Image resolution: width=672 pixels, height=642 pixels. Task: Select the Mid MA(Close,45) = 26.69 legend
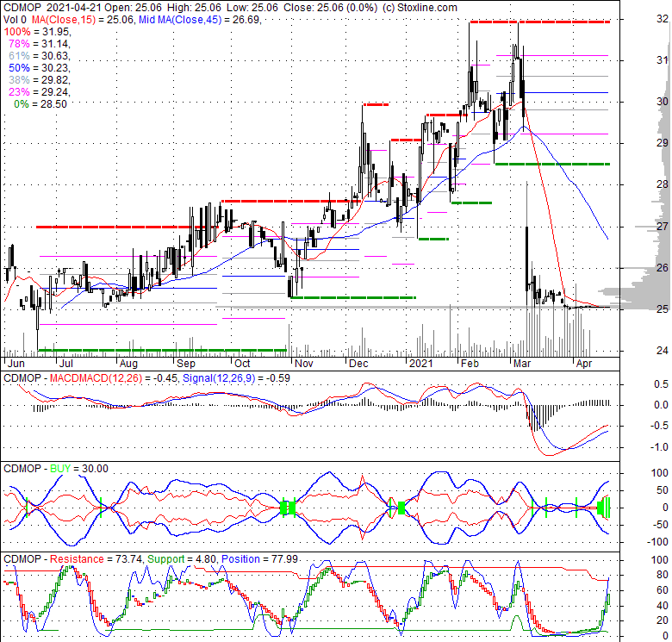tap(200, 19)
